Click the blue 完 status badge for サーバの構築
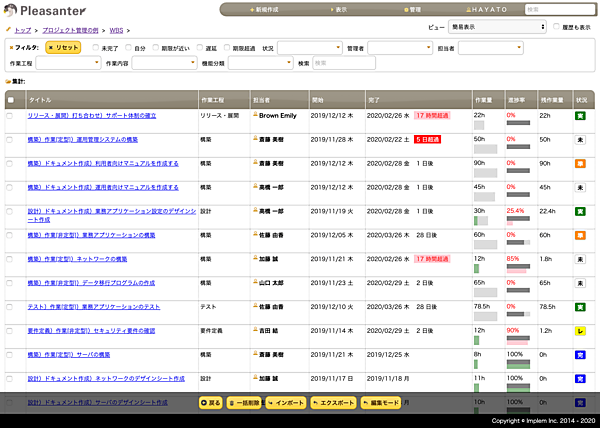The height and width of the screenshot is (428, 600). 579,355
